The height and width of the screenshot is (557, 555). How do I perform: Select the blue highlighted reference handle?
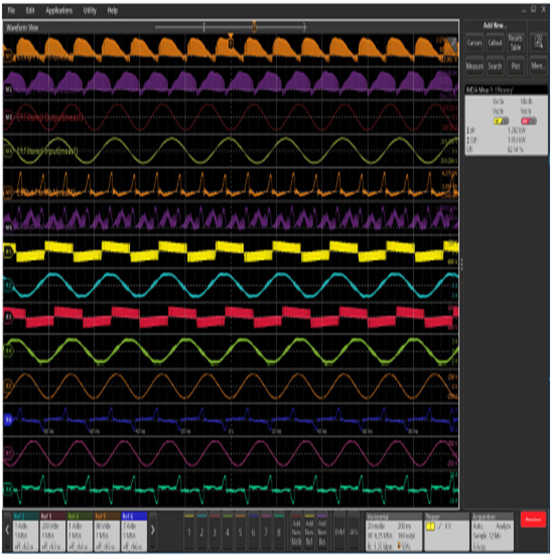click(x=9, y=420)
